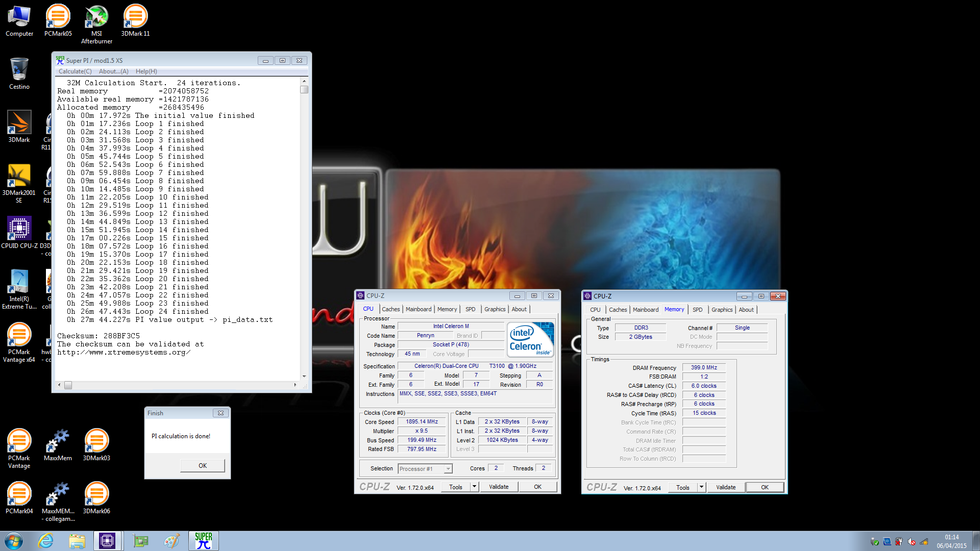
Task: Click Super PI scroll down arrow
Action: click(x=304, y=377)
